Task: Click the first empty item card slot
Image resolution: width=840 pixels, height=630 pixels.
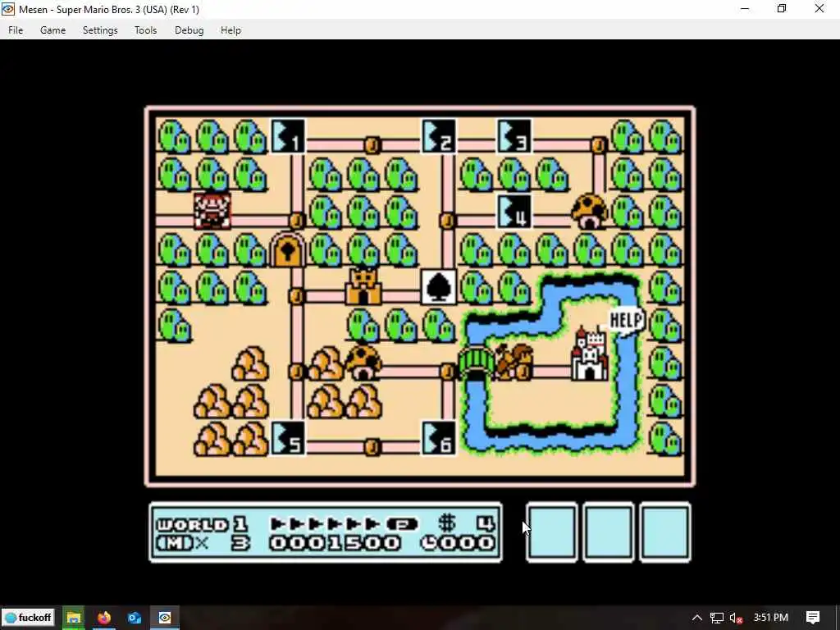Action: (x=552, y=532)
